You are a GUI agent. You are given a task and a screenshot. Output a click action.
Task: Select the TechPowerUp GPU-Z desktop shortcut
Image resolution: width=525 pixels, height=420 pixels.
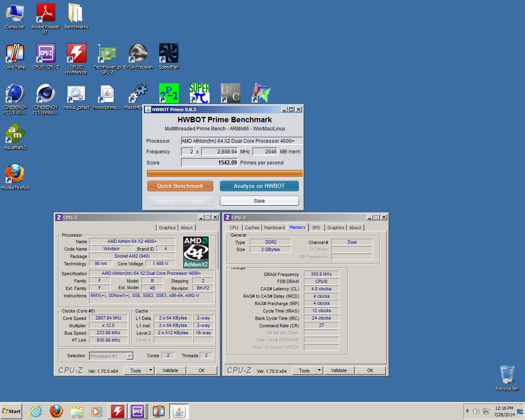[107, 59]
